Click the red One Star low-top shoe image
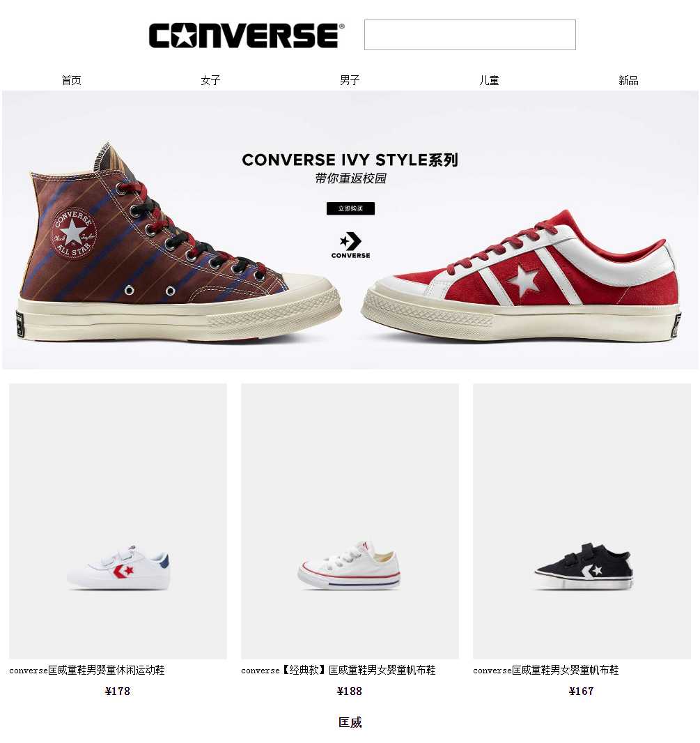 (521, 276)
